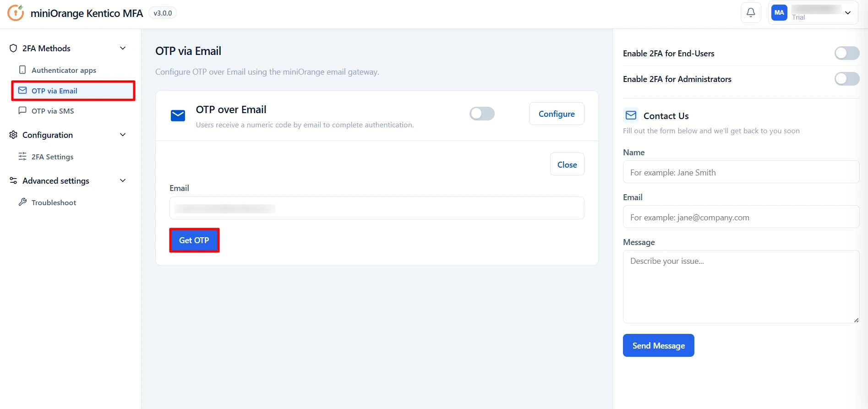Focus the Contact Us Email field

tap(741, 217)
